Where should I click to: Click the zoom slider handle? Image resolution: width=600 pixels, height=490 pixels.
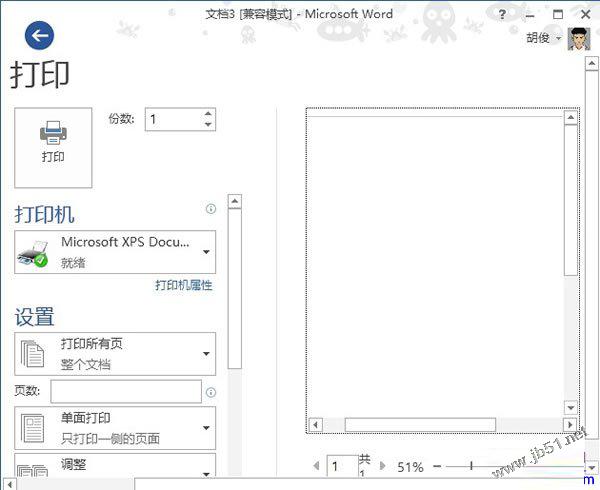[471, 466]
